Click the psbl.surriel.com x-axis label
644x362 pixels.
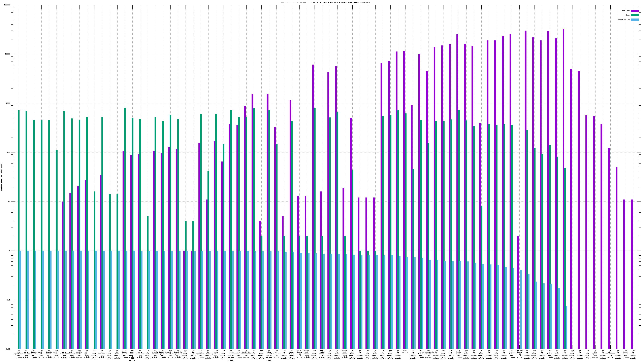point(72,354)
